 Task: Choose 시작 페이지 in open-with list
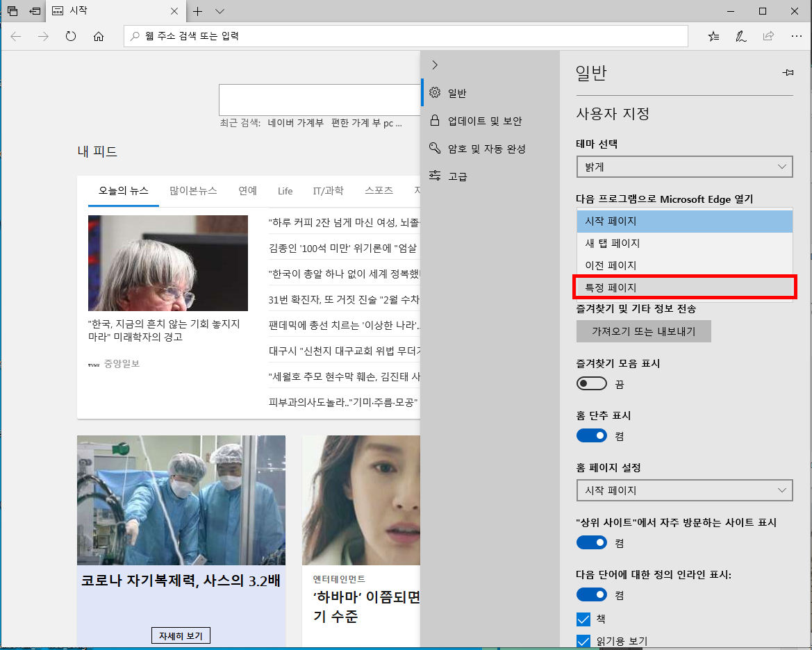point(685,221)
